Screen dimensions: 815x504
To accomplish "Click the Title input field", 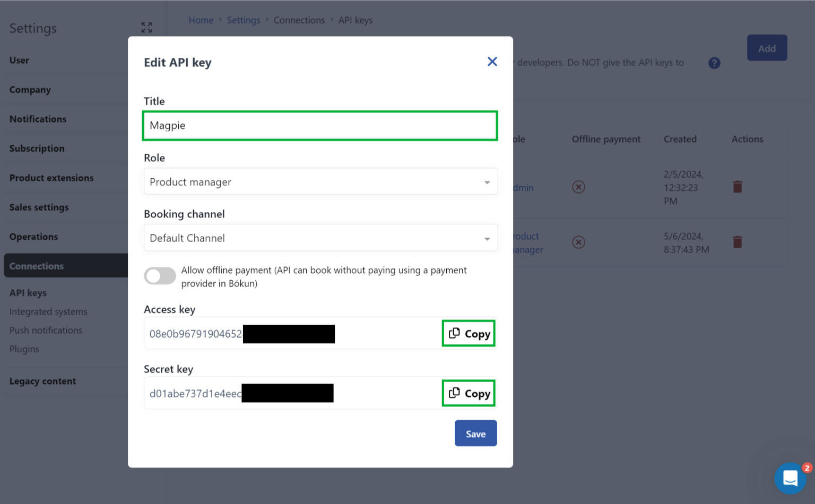I will [320, 126].
